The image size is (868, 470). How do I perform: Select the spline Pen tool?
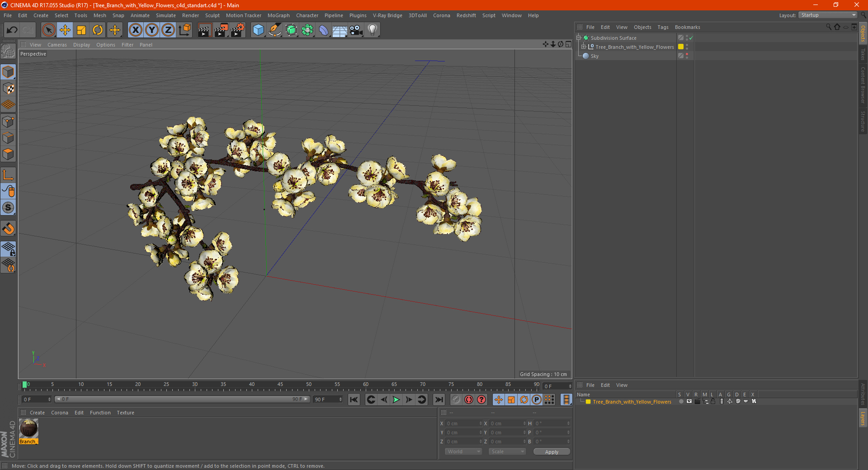pyautogui.click(x=274, y=30)
